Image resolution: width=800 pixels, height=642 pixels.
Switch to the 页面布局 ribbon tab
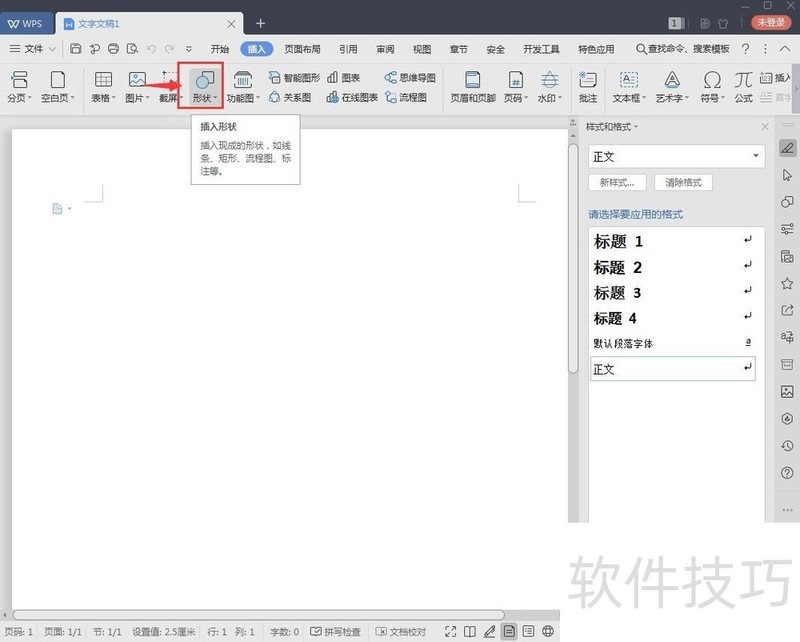302,48
